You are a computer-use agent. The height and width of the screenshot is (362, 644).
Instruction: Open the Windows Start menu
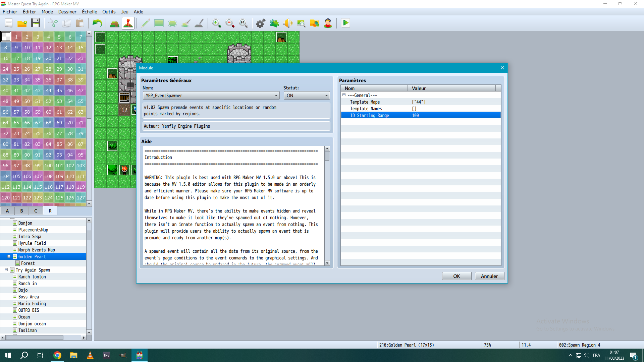[x=8, y=355]
